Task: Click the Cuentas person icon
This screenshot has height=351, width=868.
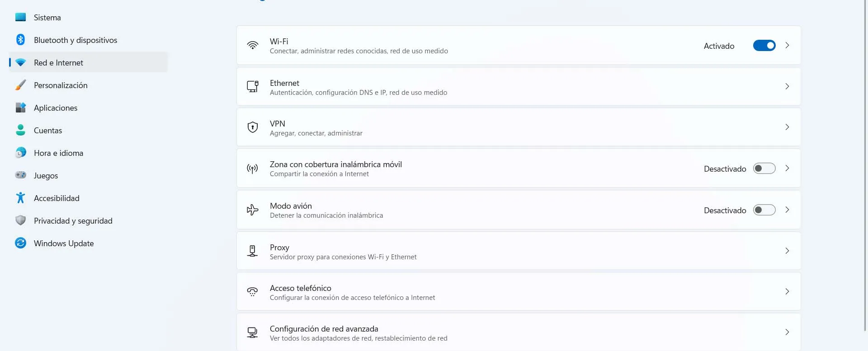Action: pyautogui.click(x=21, y=130)
